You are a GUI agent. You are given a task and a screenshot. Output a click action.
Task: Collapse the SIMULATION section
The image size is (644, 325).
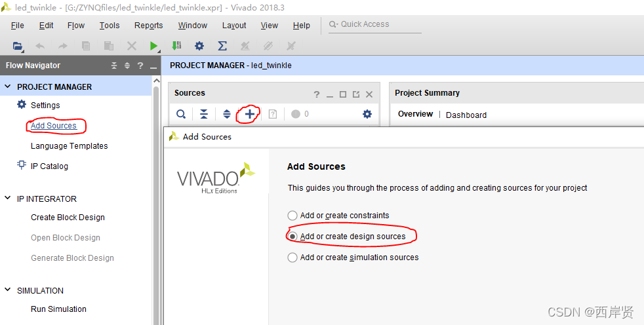pos(7,290)
